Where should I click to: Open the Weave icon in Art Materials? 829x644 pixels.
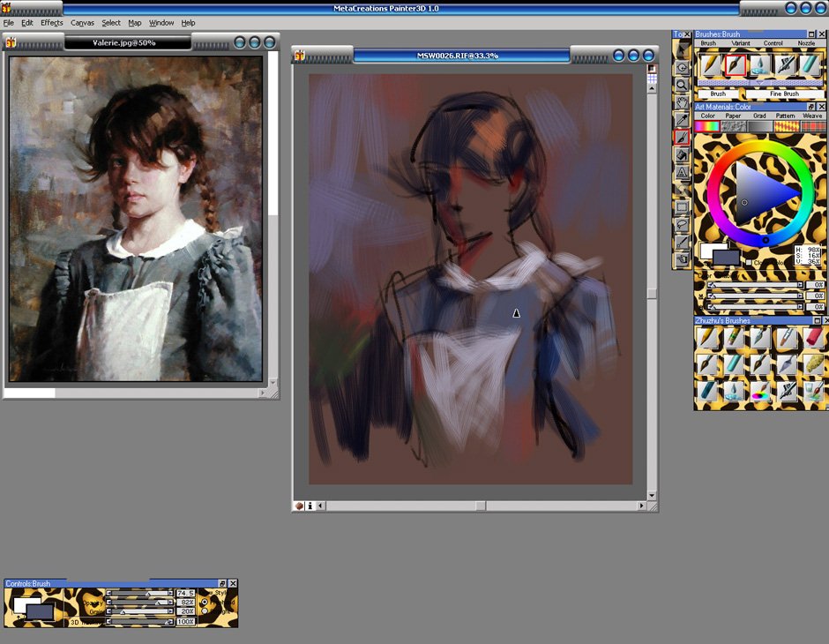click(x=812, y=126)
